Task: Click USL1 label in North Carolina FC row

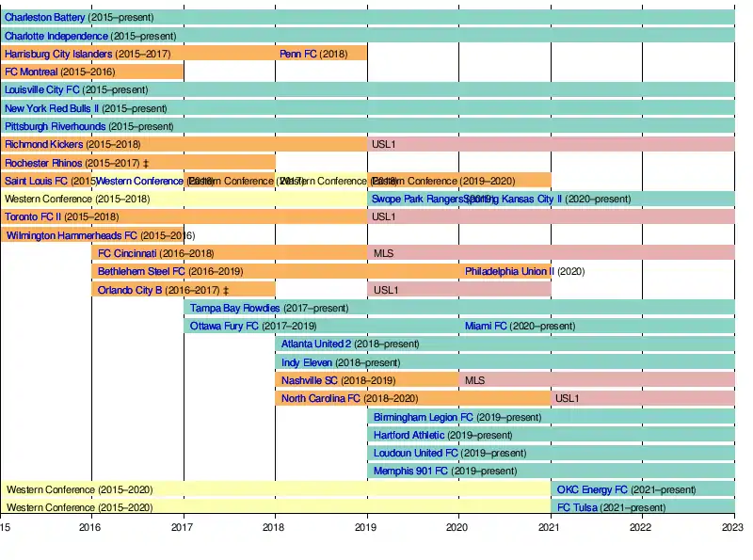Action: click(x=568, y=398)
